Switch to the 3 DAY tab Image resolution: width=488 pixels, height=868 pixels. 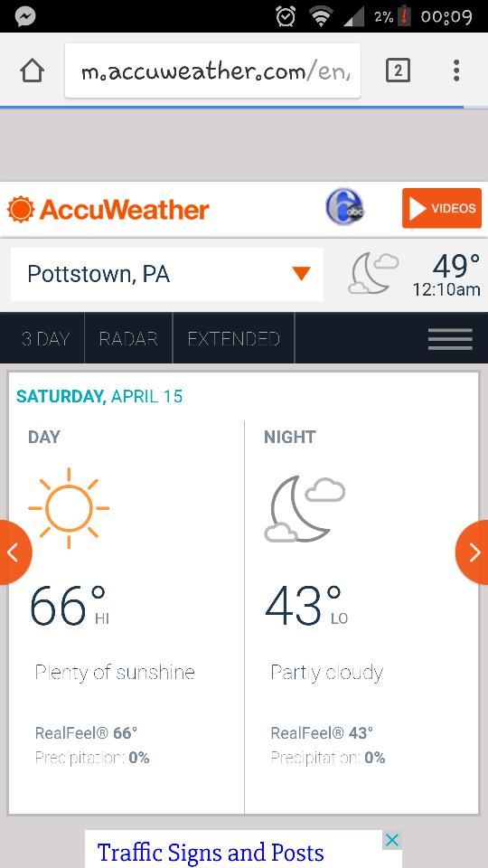point(45,339)
